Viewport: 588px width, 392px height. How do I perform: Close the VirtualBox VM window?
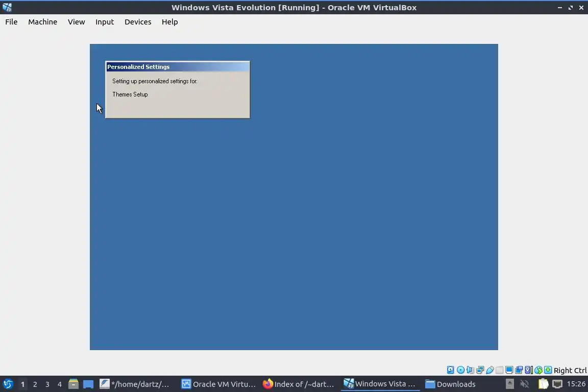[581, 8]
